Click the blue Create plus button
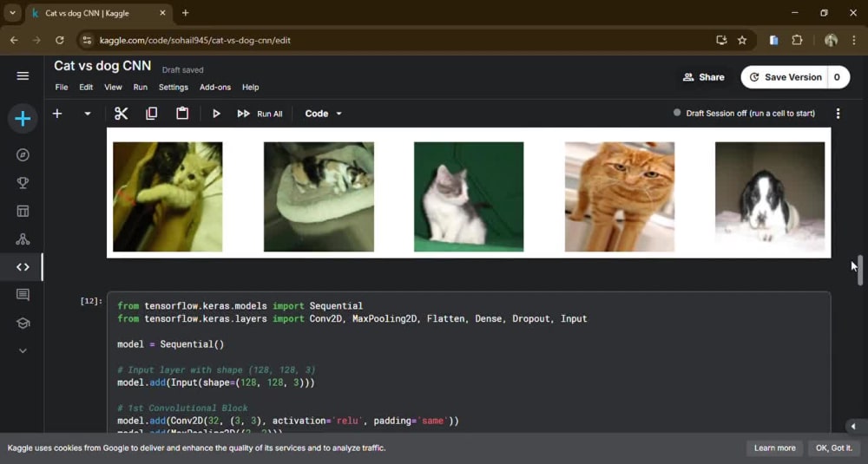Viewport: 868px width, 464px height. (23, 118)
